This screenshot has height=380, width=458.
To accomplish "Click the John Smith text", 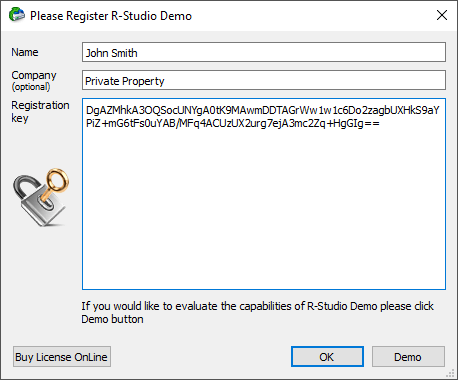I will click(111, 53).
